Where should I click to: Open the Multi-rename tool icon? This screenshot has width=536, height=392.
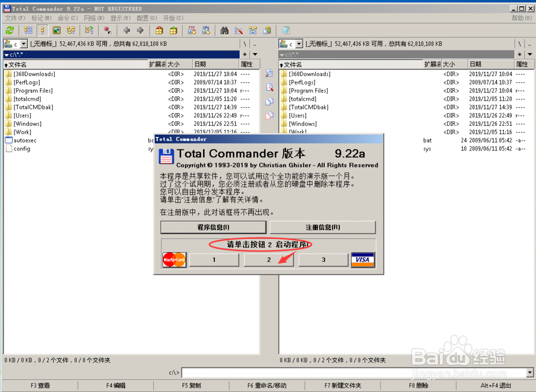tap(239, 31)
